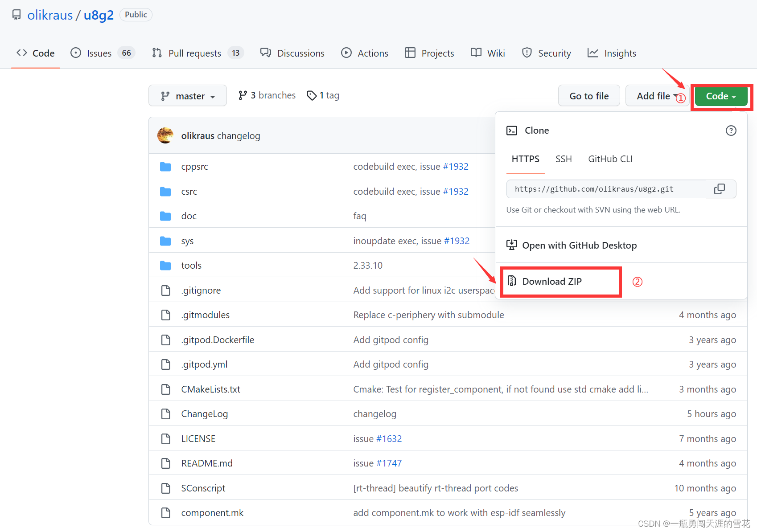Screen dimensions: 757x532
Task: Click the cppsrc folder icon
Action: [165, 167]
